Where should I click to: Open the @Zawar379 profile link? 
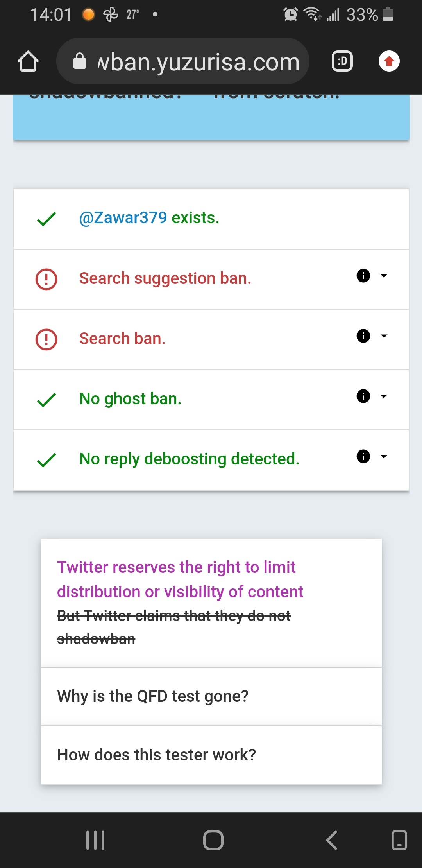coord(123,218)
